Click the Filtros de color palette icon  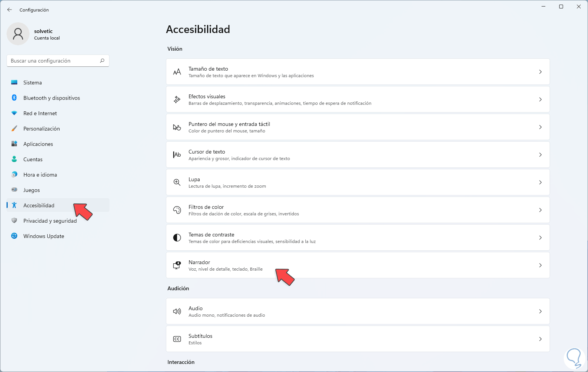[x=177, y=210]
